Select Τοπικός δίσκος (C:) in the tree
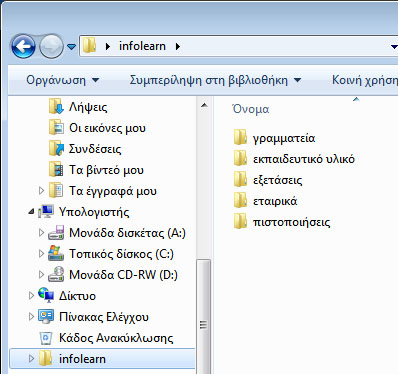 (121, 254)
